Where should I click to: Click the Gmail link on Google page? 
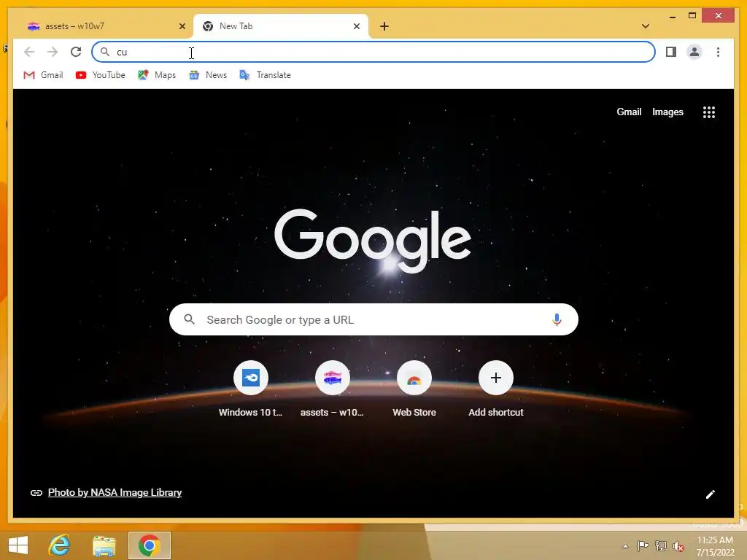pos(629,112)
